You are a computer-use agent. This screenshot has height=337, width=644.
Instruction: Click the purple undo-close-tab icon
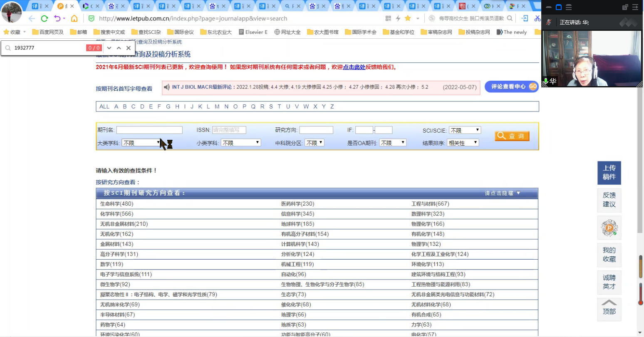(57, 18)
